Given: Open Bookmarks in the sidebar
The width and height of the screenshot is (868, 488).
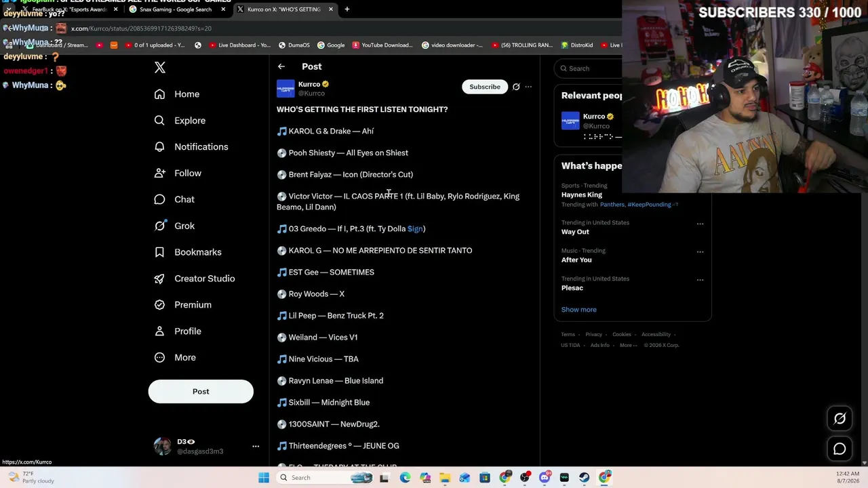Looking at the screenshot, I should (188, 252).
